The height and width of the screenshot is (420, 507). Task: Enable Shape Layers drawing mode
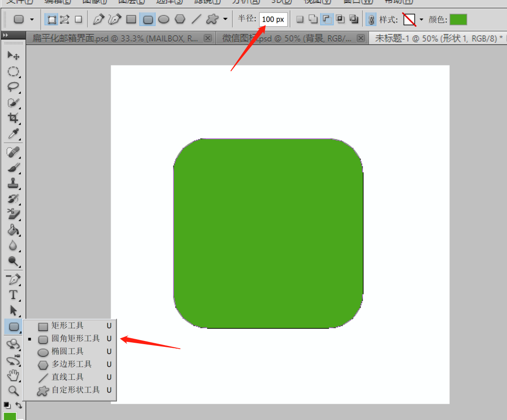[52, 19]
